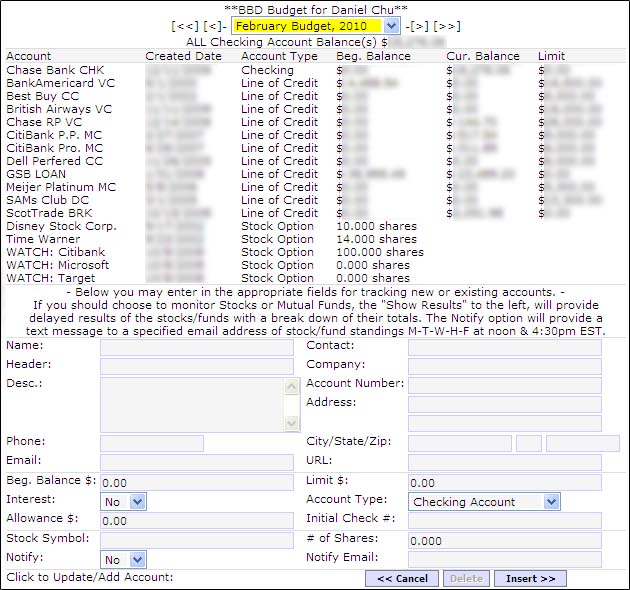Select the Time Warner stock row
Image resolution: width=630 pixels, height=590 pixels.
(x=43, y=239)
